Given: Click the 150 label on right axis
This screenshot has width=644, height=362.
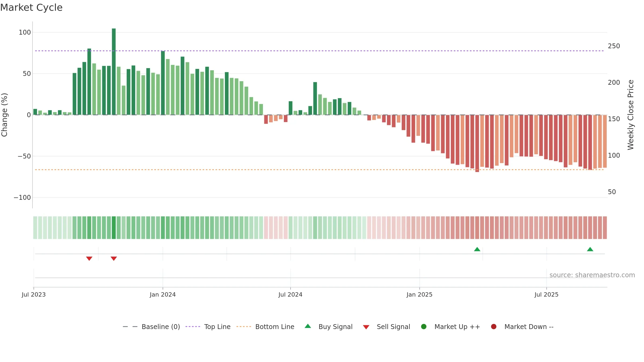Looking at the screenshot, I should point(614,119).
